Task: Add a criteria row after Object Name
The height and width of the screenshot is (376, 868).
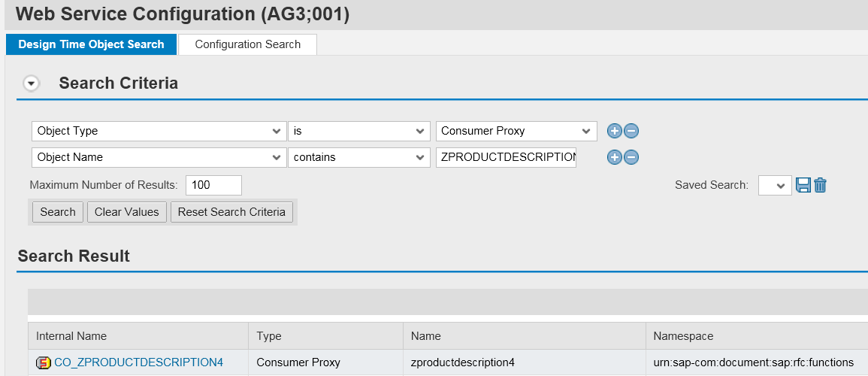Action: pos(615,157)
